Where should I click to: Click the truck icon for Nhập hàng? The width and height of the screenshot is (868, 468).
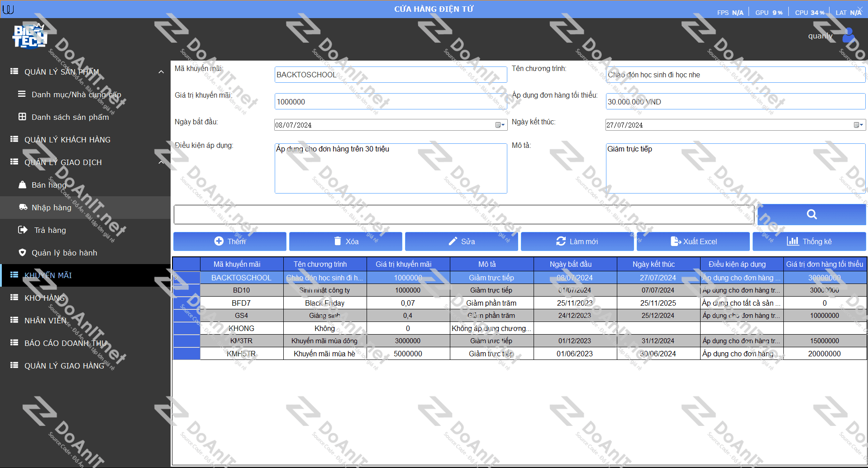point(23,207)
